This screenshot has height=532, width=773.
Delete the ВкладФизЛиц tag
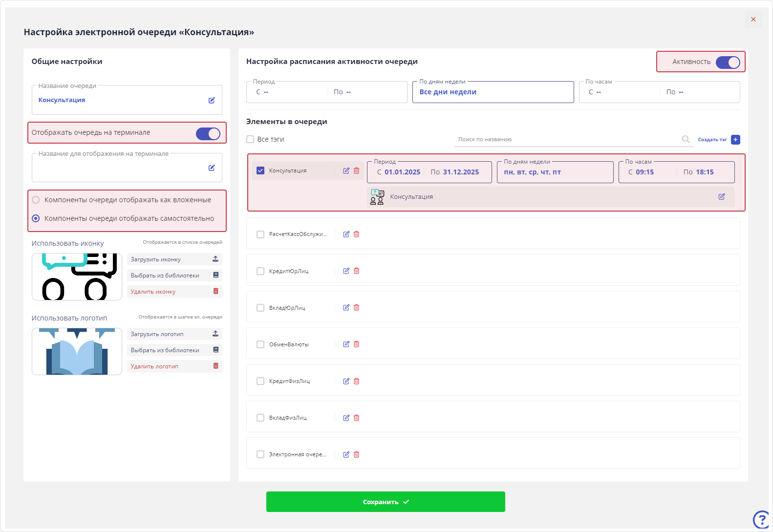356,418
